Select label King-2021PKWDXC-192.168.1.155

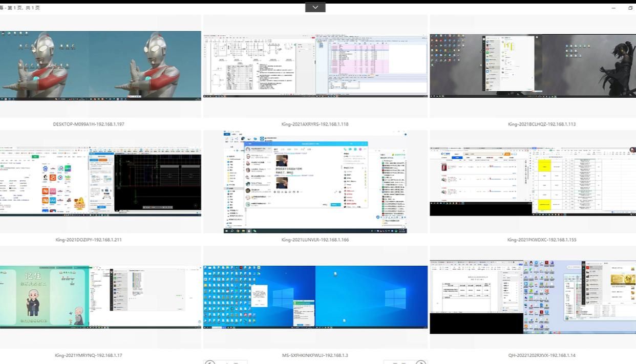(542, 240)
